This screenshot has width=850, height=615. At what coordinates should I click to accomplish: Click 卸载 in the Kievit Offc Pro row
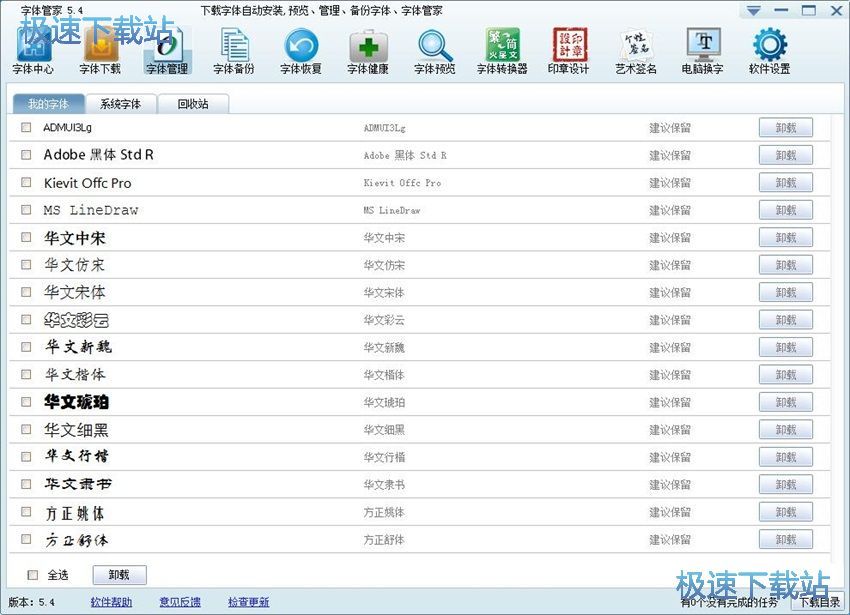click(x=785, y=183)
